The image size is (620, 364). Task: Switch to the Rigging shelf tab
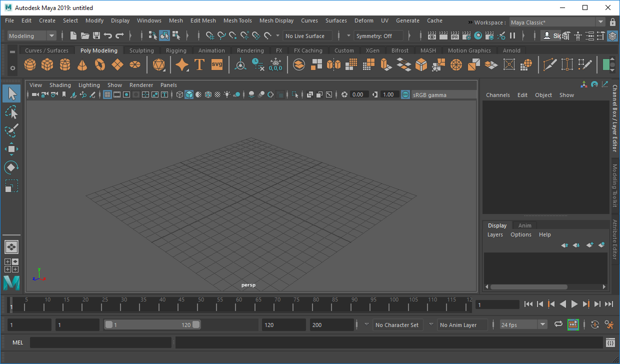176,50
